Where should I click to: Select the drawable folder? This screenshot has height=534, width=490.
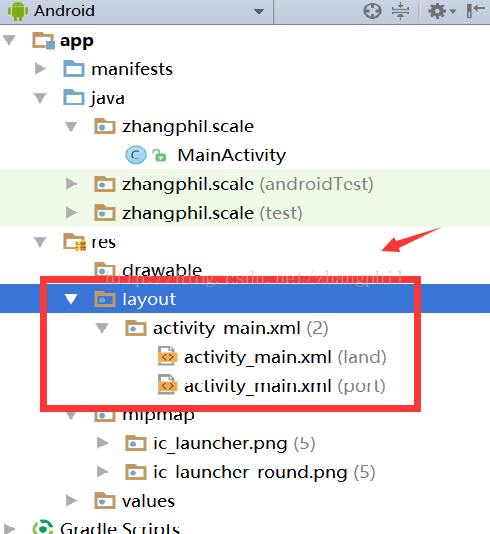click(162, 270)
